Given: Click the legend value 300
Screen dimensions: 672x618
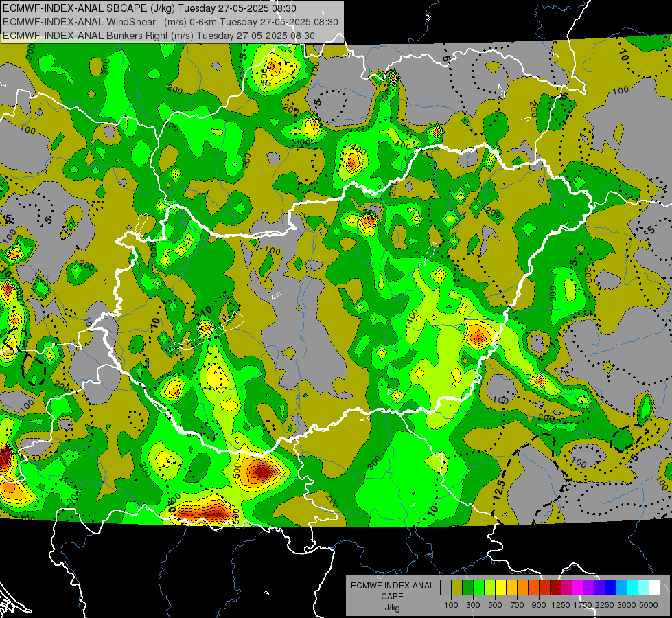Looking at the screenshot, I should coord(473,605).
